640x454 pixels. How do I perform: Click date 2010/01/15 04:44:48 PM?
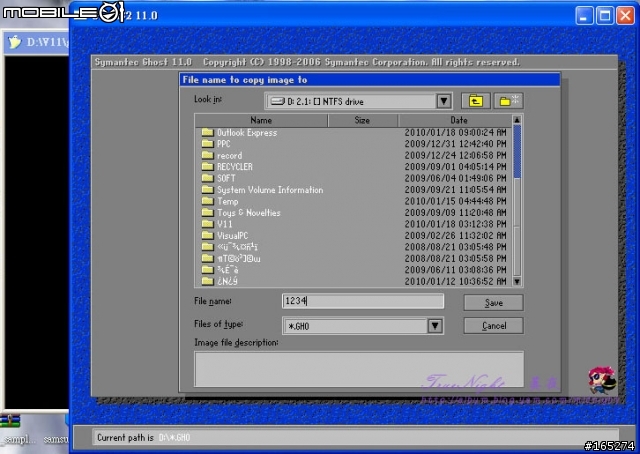coord(455,201)
